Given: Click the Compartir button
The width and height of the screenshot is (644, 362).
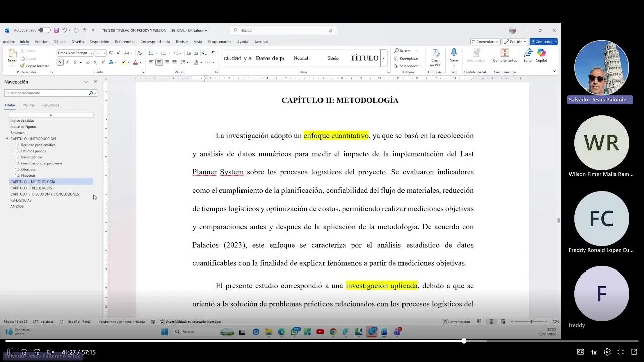Looking at the screenshot, I should (543, 42).
